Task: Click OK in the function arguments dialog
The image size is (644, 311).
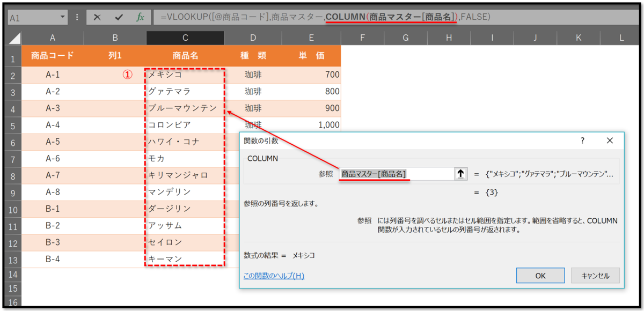Action: 540,275
